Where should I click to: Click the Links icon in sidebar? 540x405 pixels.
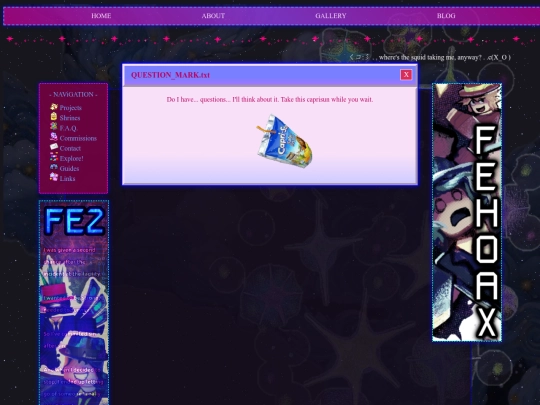click(x=54, y=177)
